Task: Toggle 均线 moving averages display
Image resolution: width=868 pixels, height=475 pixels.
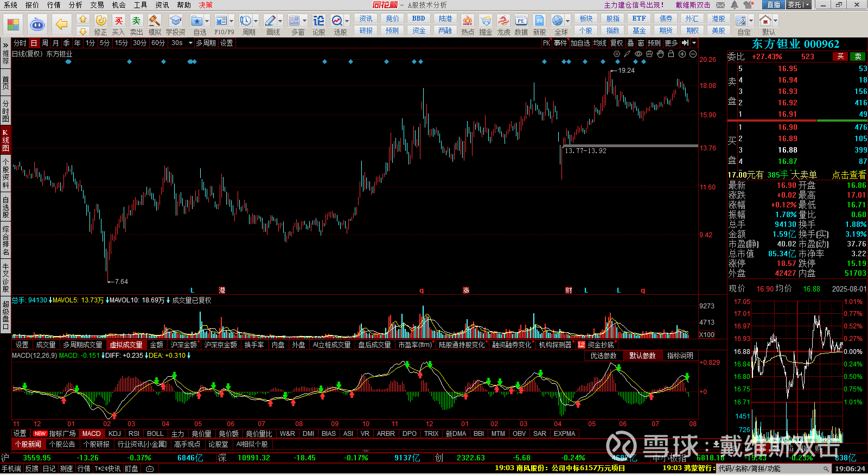Action: point(599,43)
